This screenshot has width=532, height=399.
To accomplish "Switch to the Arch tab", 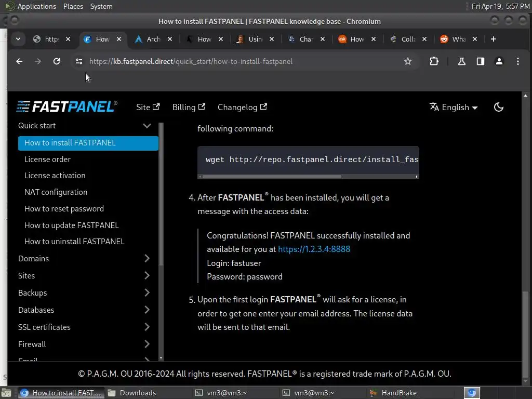I will coord(148,39).
